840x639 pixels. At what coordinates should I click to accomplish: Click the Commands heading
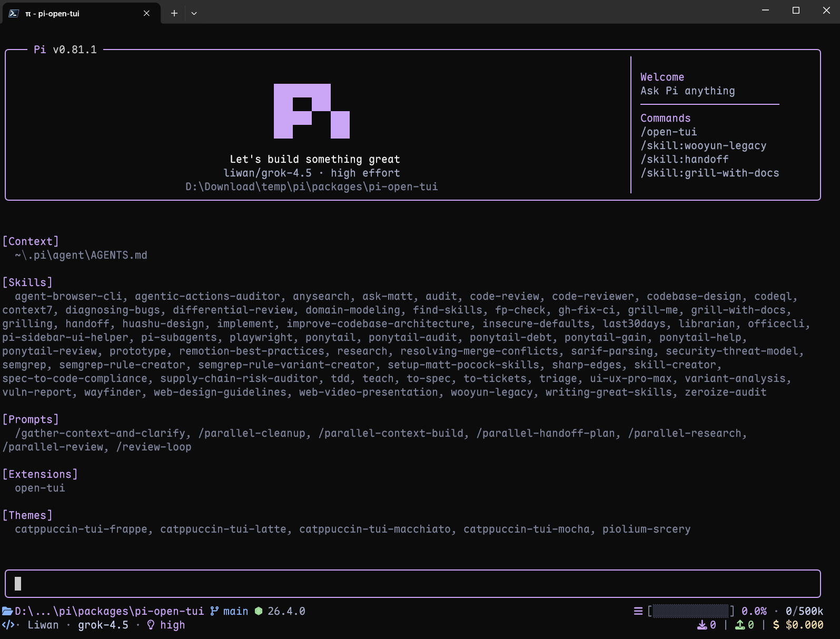click(x=666, y=118)
